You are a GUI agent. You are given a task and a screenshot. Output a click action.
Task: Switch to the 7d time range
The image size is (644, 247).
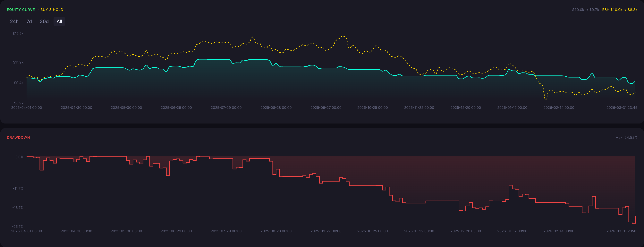tap(29, 21)
